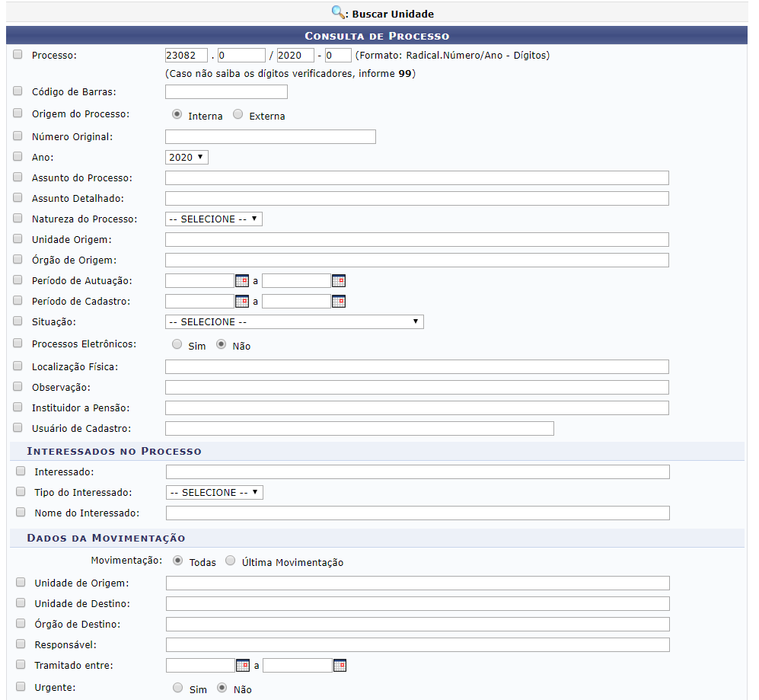Open calendar for Período de Autuação end date
The width and height of the screenshot is (759, 700).
(339, 280)
